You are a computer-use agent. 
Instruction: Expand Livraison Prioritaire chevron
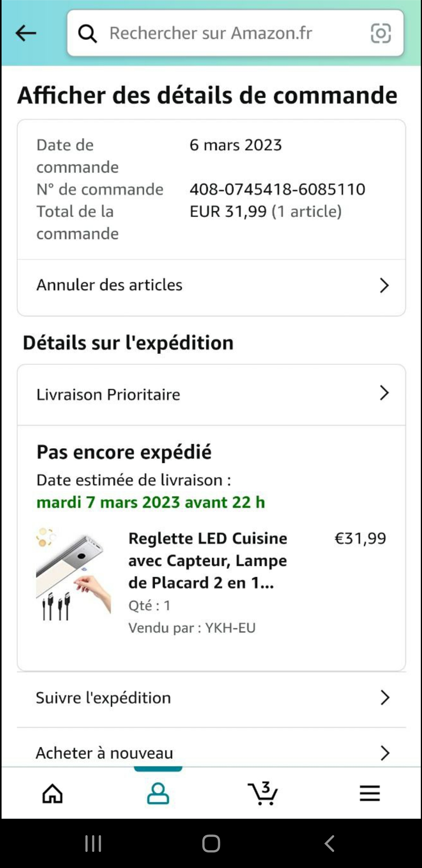pos(384,393)
